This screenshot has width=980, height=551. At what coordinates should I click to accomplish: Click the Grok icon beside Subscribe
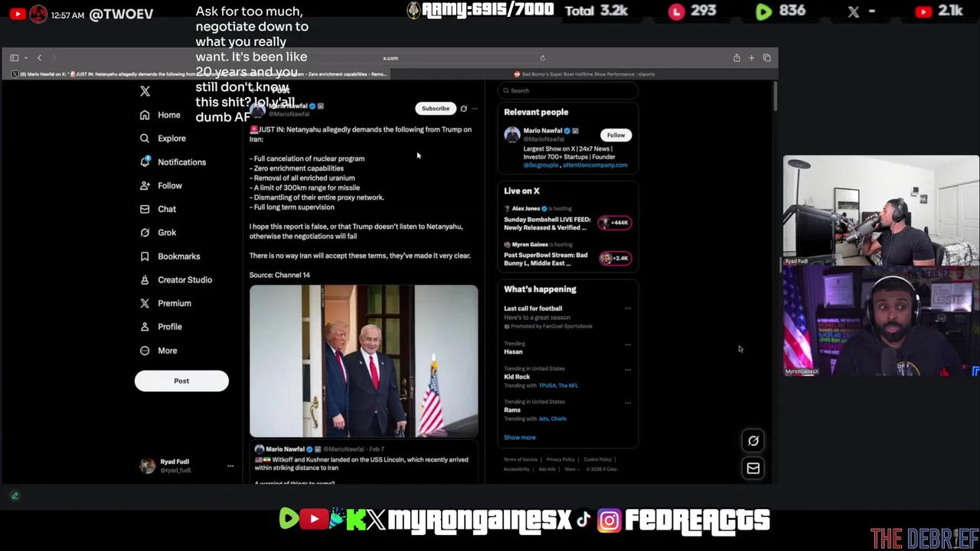pos(463,109)
